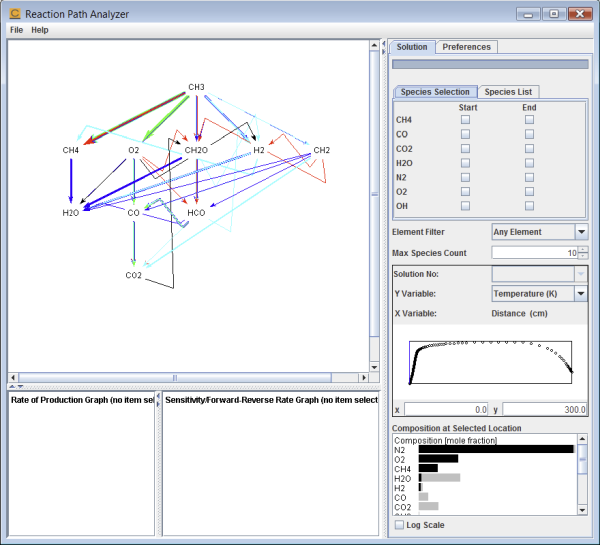Open the Y Variable Temperature dropdown
This screenshot has height=545, width=600.
tap(540, 294)
